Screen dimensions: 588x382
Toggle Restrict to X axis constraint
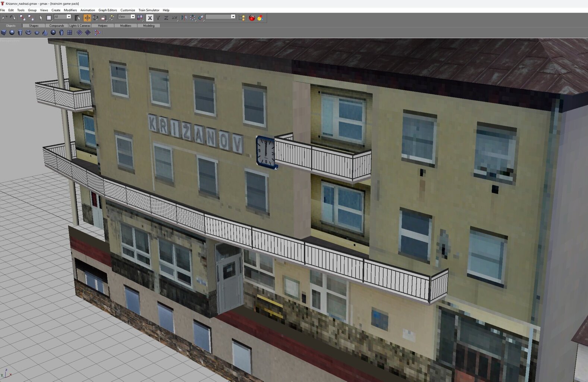point(150,18)
